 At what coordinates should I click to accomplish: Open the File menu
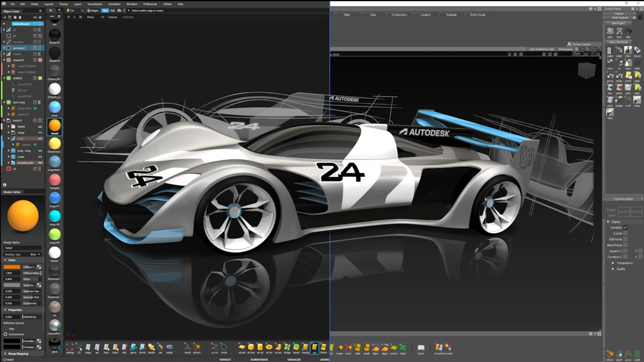pos(13,4)
